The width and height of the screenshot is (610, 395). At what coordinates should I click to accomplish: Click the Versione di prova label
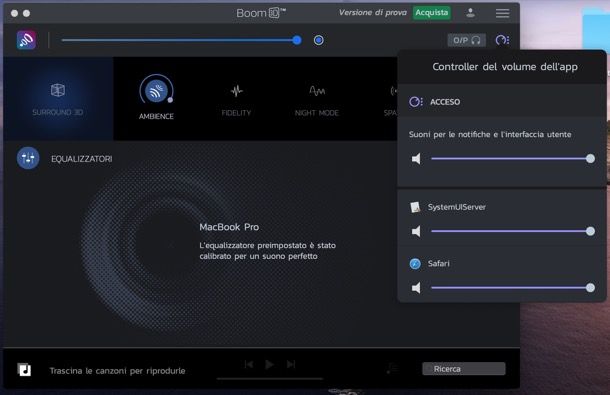372,12
